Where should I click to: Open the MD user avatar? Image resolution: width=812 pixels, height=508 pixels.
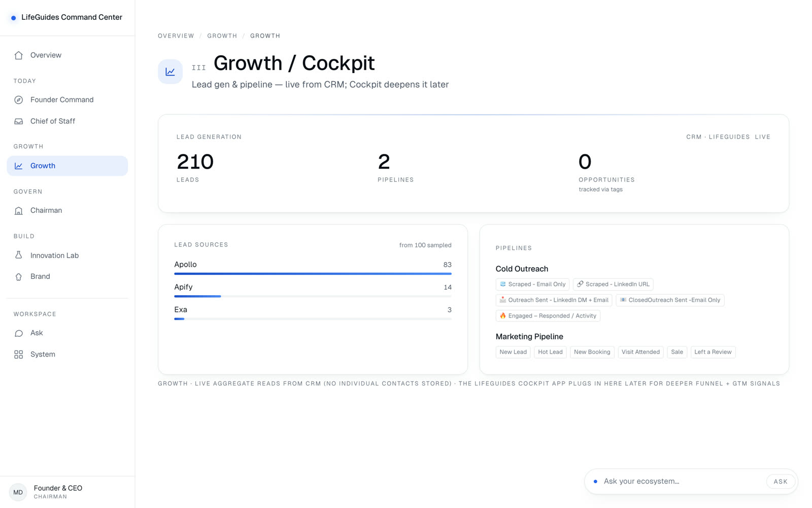tap(18, 492)
